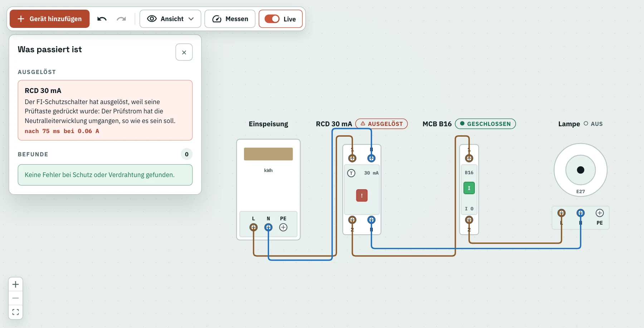The height and width of the screenshot is (328, 644).
Task: Select the Einspeisung device label
Action: [268, 124]
